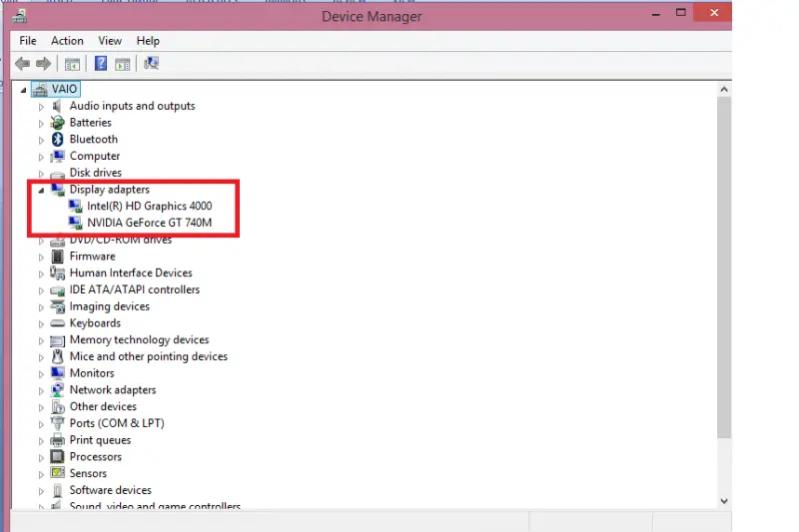Image resolution: width=799 pixels, height=532 pixels.
Task: Select the Software devices row
Action: 111,490
